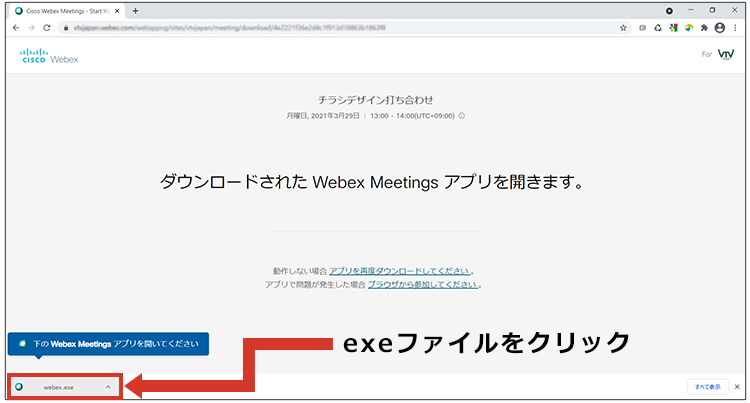Open site info via the lock icon
Screen dimensions: 750x403
tap(66, 28)
